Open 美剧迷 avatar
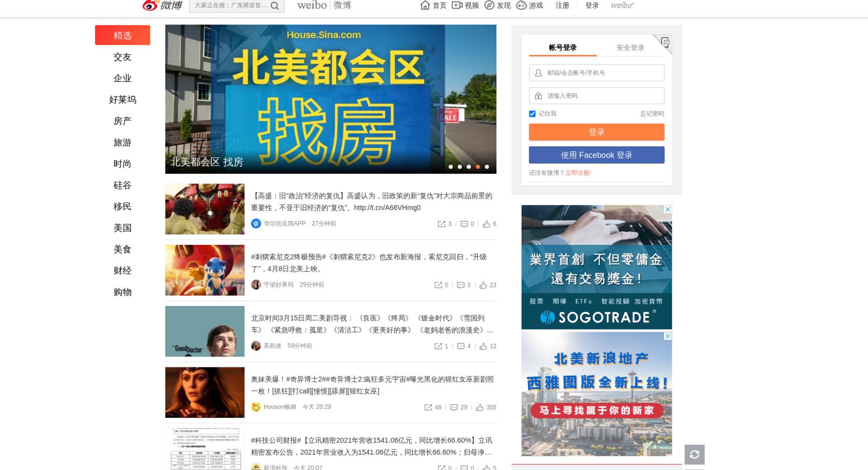The height and width of the screenshot is (470, 868). tap(256, 346)
